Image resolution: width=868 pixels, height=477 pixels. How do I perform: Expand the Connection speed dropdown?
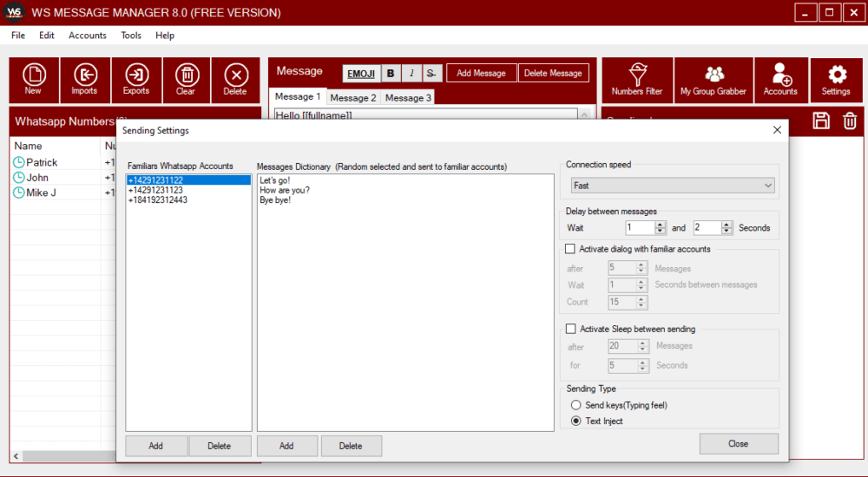pyautogui.click(x=768, y=186)
